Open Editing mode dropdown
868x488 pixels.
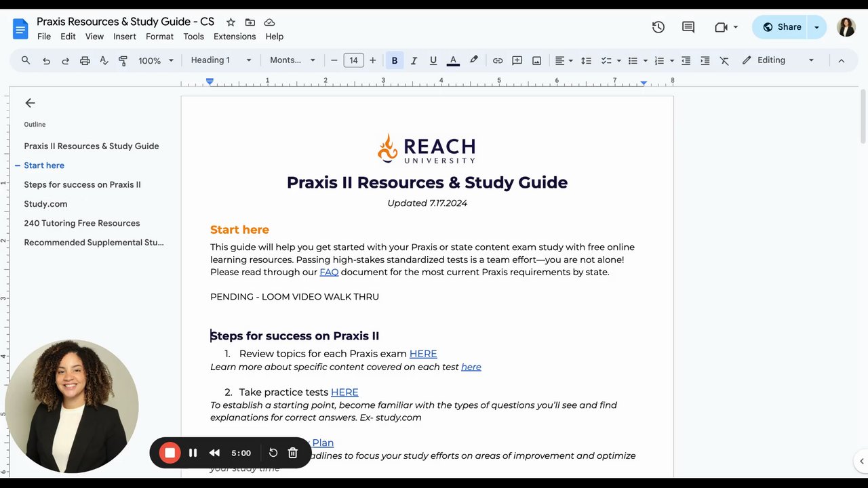click(778, 60)
